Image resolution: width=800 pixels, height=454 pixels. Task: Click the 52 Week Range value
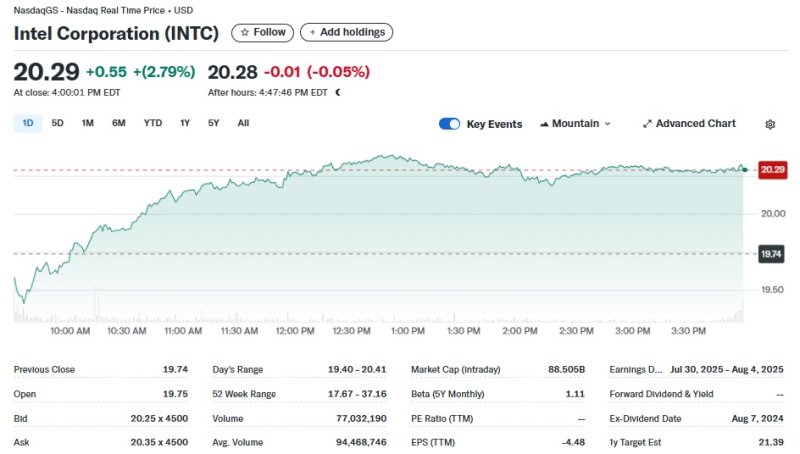pos(357,394)
